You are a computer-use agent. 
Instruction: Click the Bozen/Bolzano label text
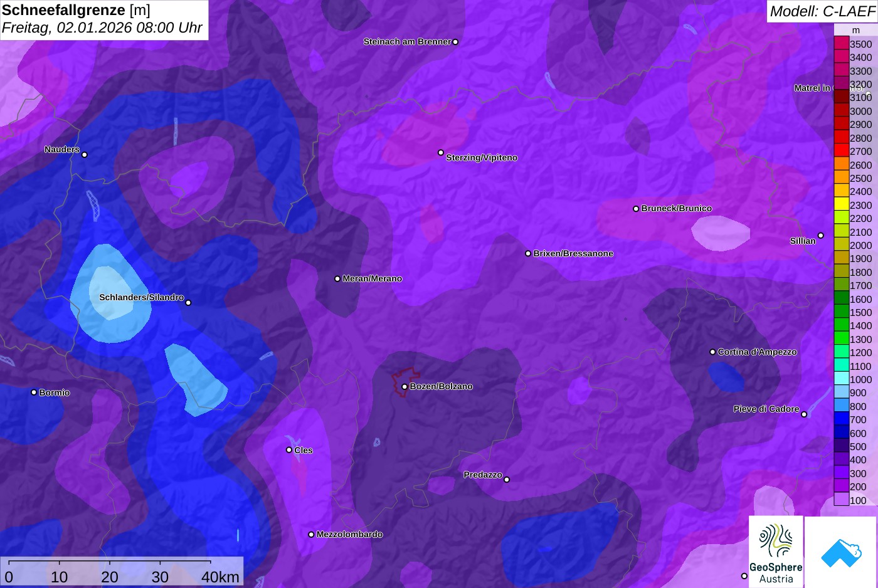click(x=442, y=387)
